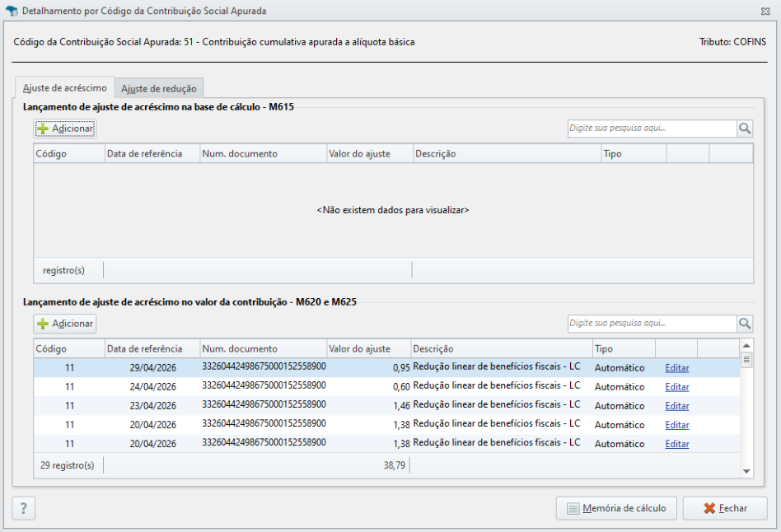Image resolution: width=781 pixels, height=532 pixels.
Task: Click lower table Num. documento header
Action: (x=263, y=348)
